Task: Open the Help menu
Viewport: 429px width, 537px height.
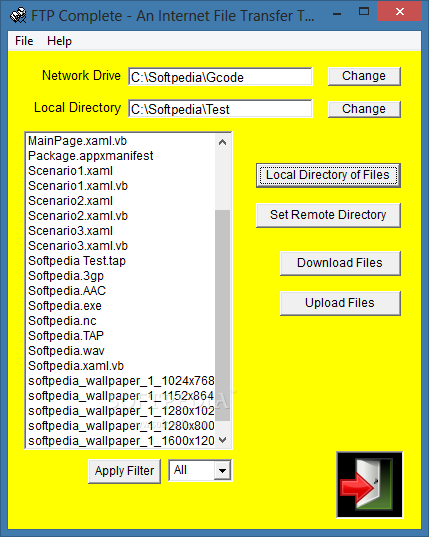Action: (59, 41)
